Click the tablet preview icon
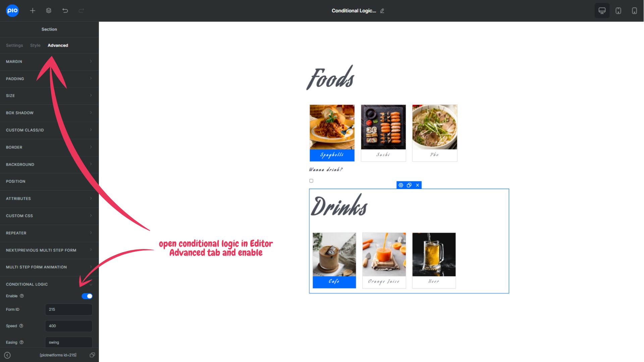The image size is (644, 362). (x=619, y=10)
